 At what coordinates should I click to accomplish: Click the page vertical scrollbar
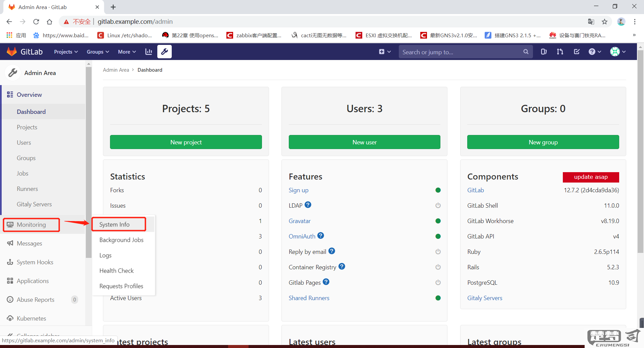[x=640, y=151]
